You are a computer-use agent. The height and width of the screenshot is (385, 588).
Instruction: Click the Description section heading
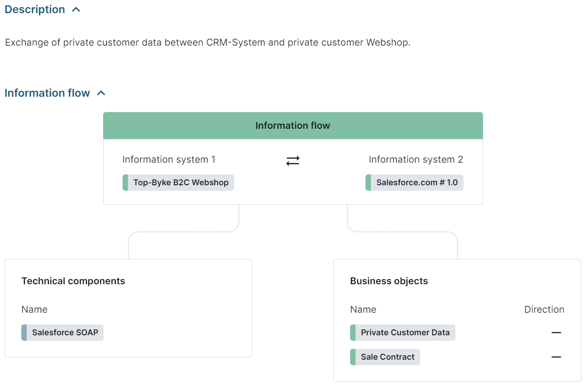click(35, 9)
